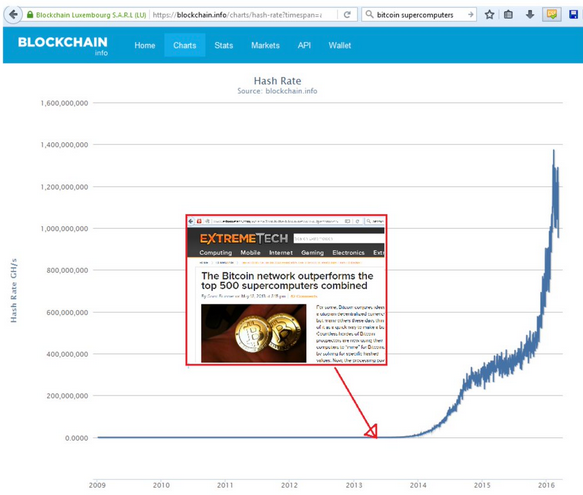Click the yellow chat toolbar icon
This screenshot has width=583, height=495.
552,15
